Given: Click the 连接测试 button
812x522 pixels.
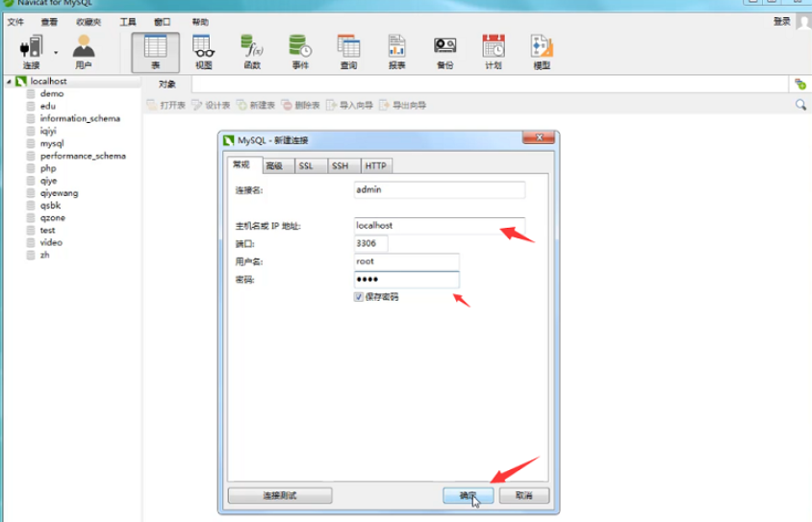Looking at the screenshot, I should point(280,496).
